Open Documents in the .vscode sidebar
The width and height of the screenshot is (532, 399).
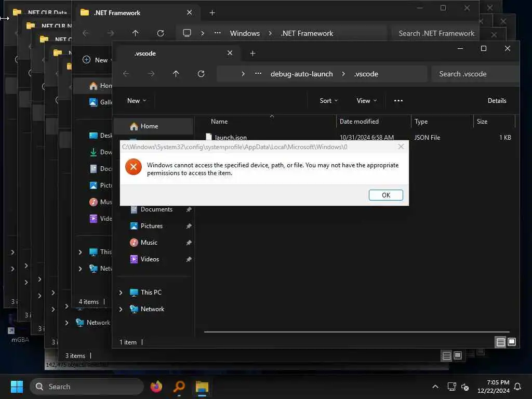(156, 209)
